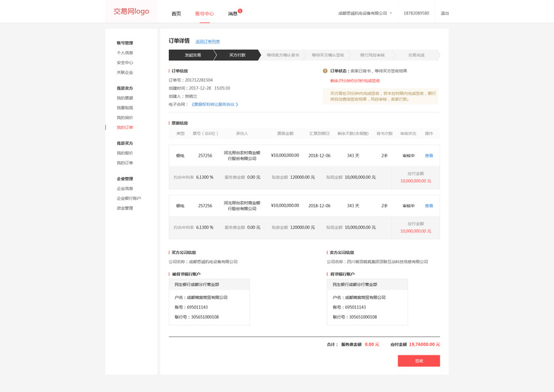
Task: Click the red countdown 剩余29分钟 text
Action: coord(355,81)
